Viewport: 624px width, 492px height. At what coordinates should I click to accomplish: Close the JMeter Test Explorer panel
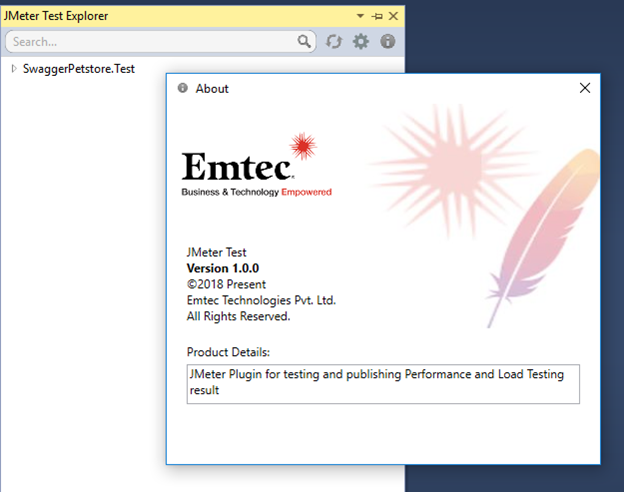(393, 16)
